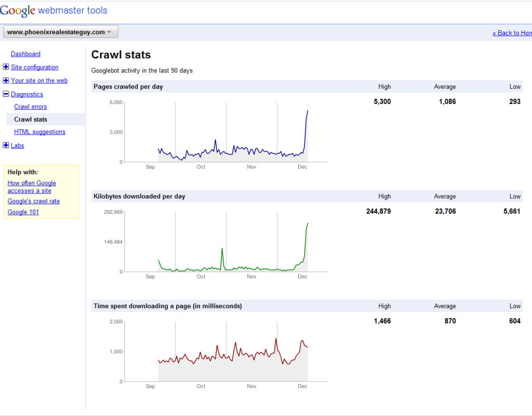Viewport: 532px width, 416px height.
Task: Open the www.phoenixrealestateguy.com site selector dropdown
Action: click(61, 32)
